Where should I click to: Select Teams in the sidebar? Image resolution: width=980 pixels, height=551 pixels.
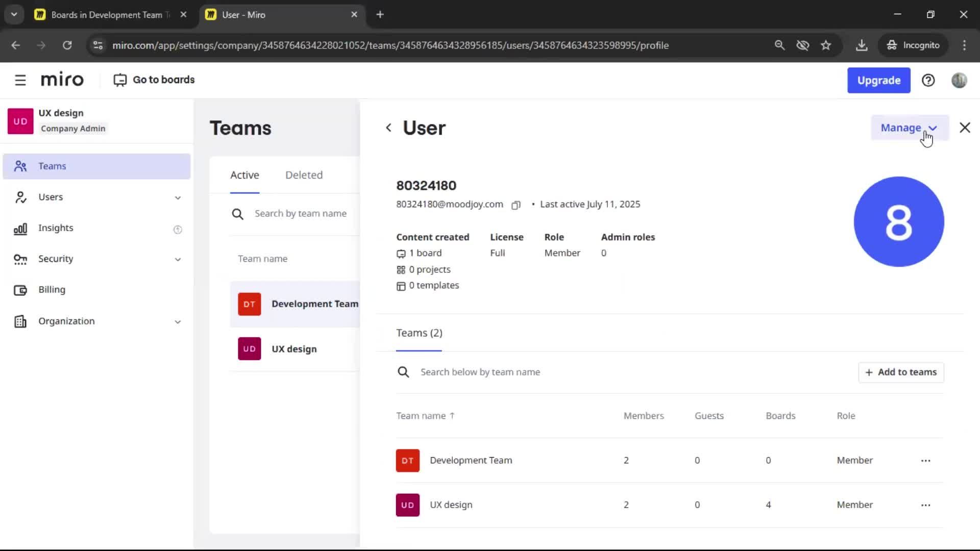coord(96,166)
